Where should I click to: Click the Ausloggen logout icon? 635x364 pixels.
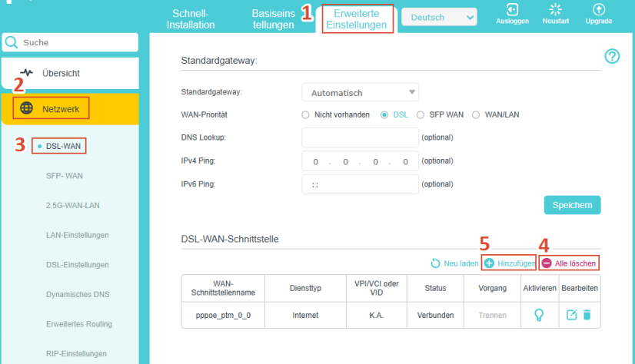512,9
